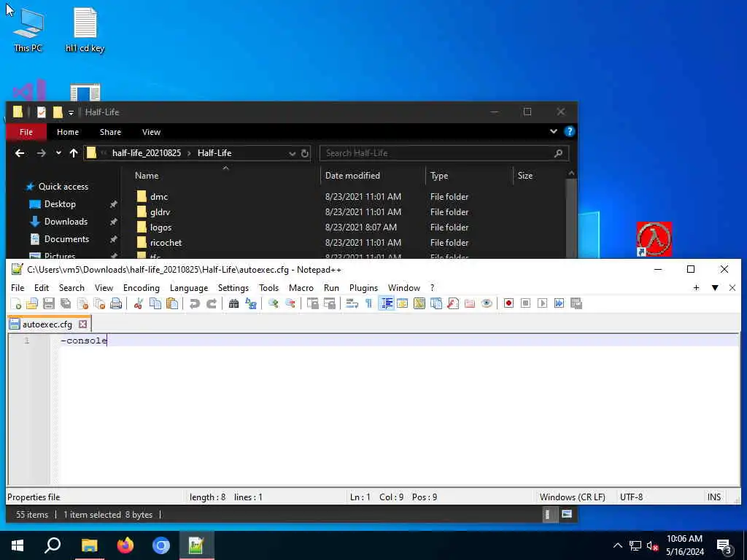Viewport: 747px width, 560px height.
Task: Expand the Explorer address bar dropdown
Action: click(292, 153)
